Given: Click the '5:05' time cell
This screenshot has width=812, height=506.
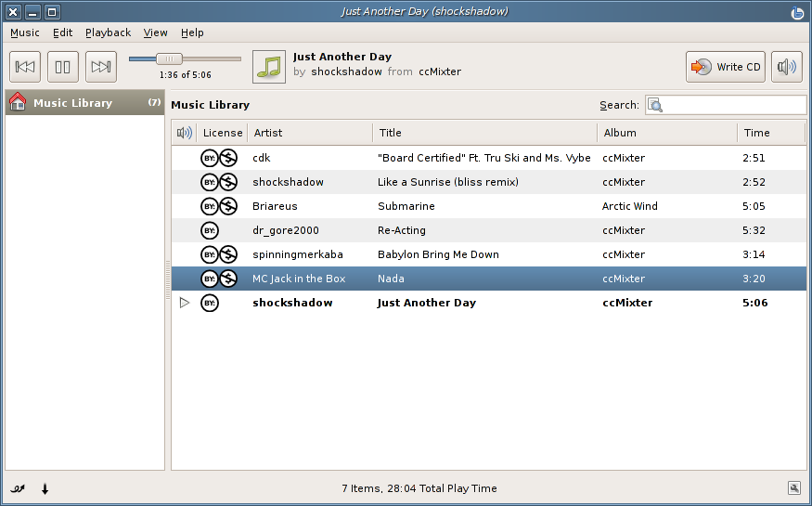Looking at the screenshot, I should tap(754, 206).
